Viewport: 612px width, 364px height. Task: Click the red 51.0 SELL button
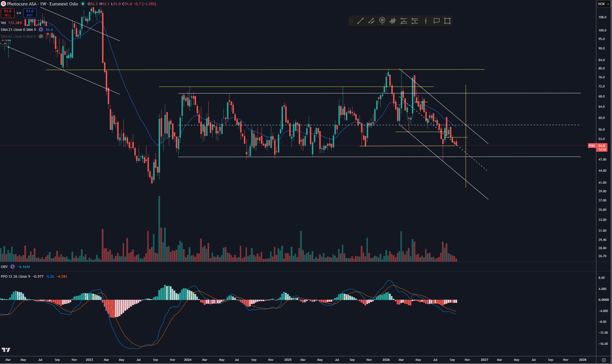pos(8,13)
